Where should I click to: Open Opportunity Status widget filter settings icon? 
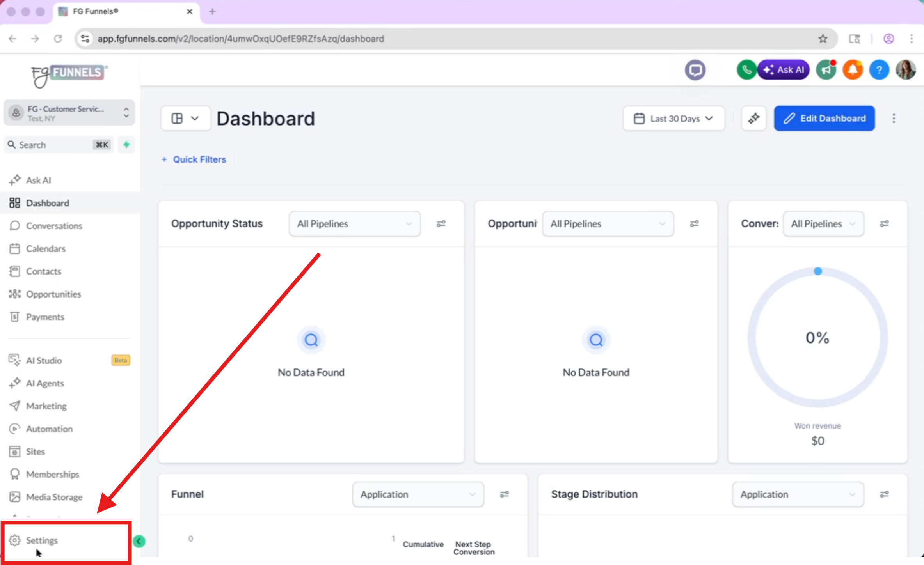441,224
